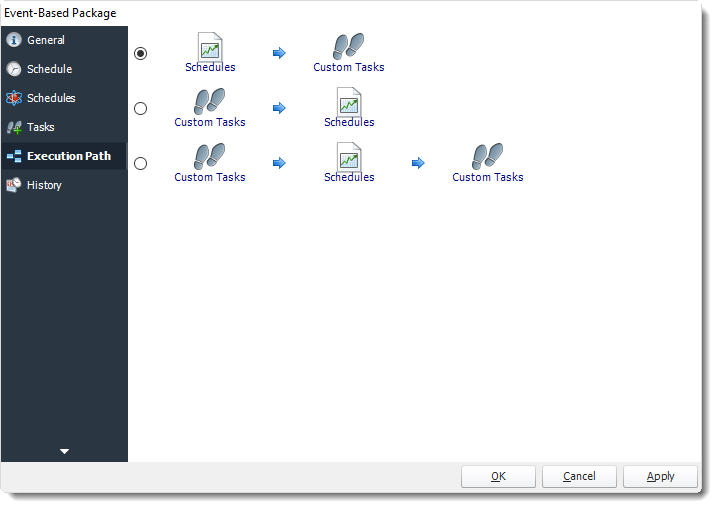
Task: Click the Custom Tasks label in the second row
Action: tap(209, 122)
